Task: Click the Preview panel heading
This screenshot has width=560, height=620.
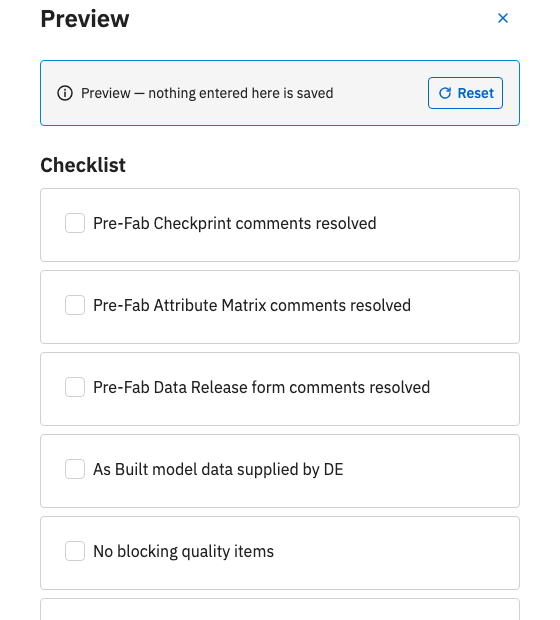Action: pyautogui.click(x=85, y=19)
